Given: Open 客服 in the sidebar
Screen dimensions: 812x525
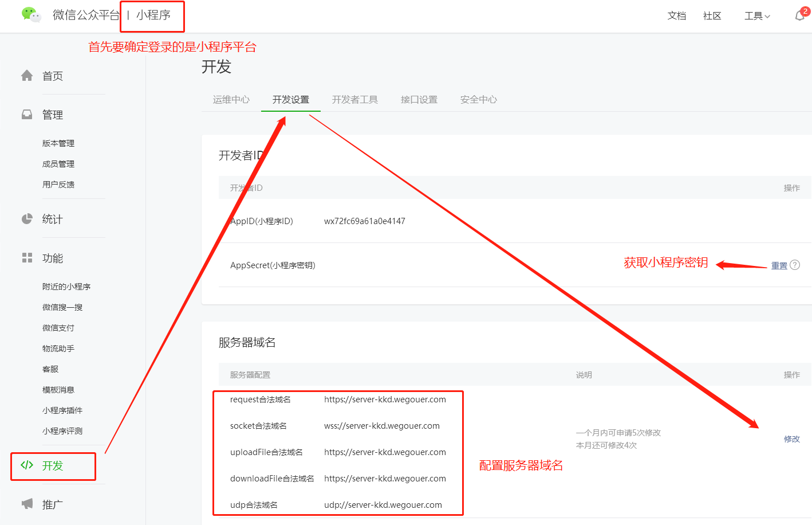Looking at the screenshot, I should click(x=50, y=369).
